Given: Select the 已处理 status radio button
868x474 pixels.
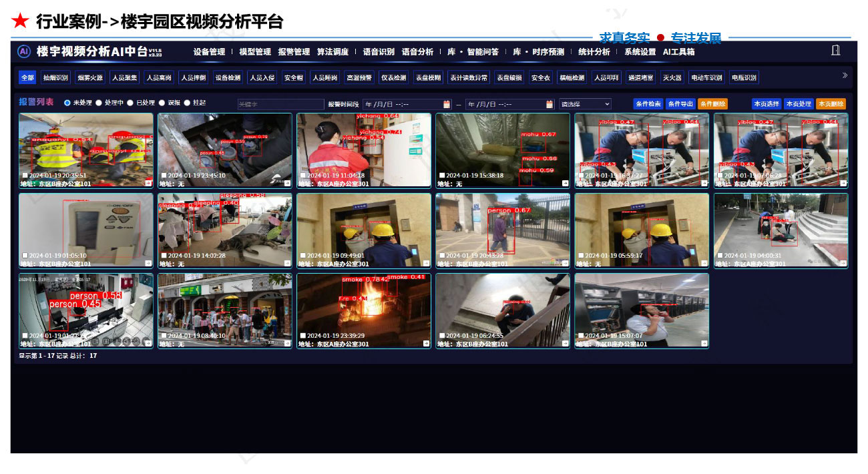Looking at the screenshot, I should pos(130,103).
